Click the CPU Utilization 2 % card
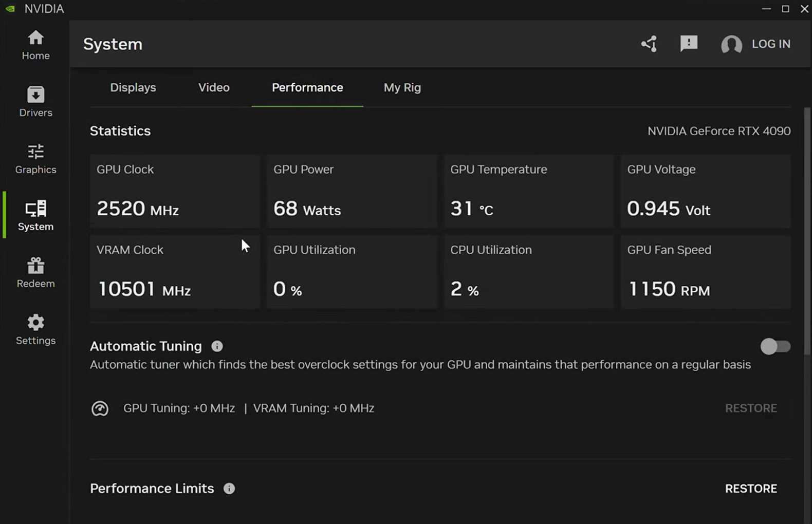This screenshot has width=812, height=524. click(528, 272)
